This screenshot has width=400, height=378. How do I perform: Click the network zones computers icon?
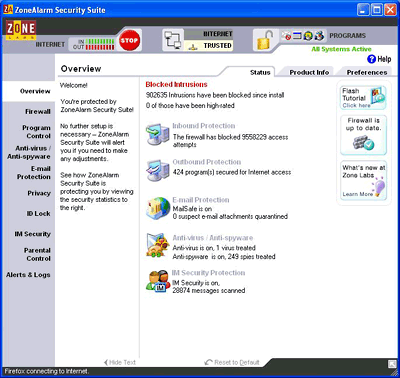click(173, 40)
